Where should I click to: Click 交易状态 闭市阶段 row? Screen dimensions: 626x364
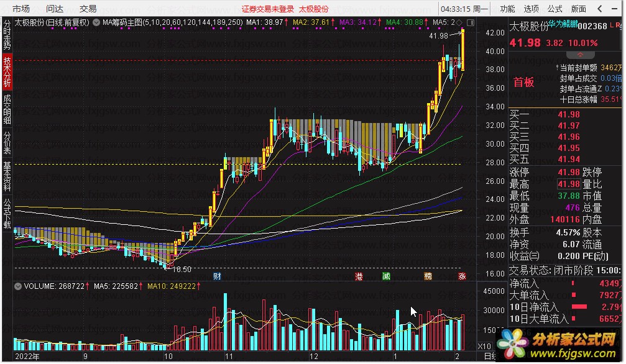click(x=565, y=271)
